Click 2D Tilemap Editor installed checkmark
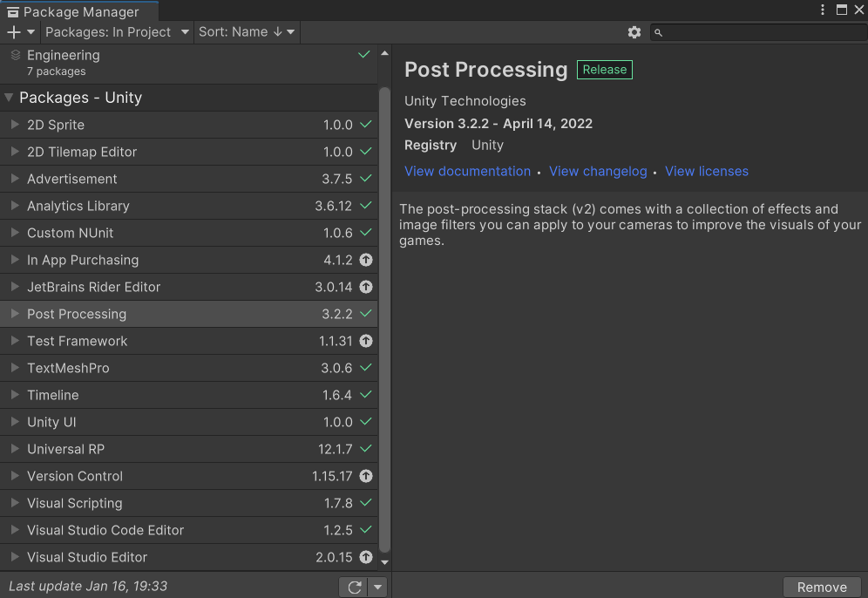868x598 pixels. 366,151
